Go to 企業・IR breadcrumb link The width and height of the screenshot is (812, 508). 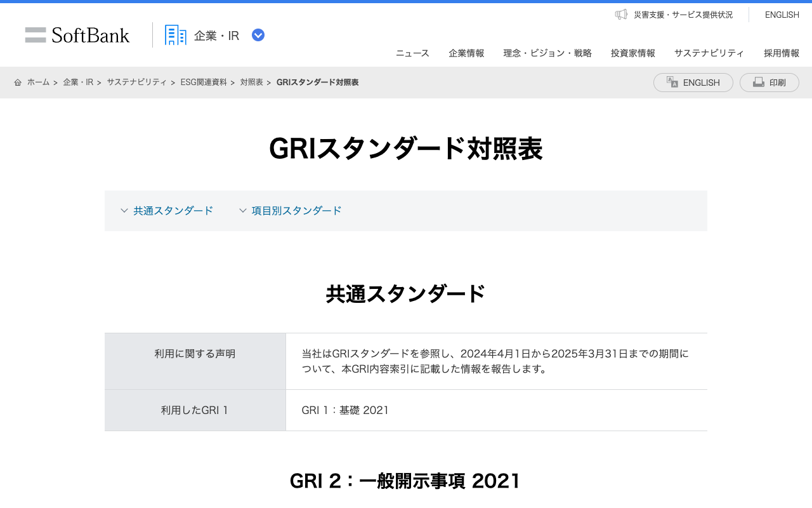tap(78, 83)
